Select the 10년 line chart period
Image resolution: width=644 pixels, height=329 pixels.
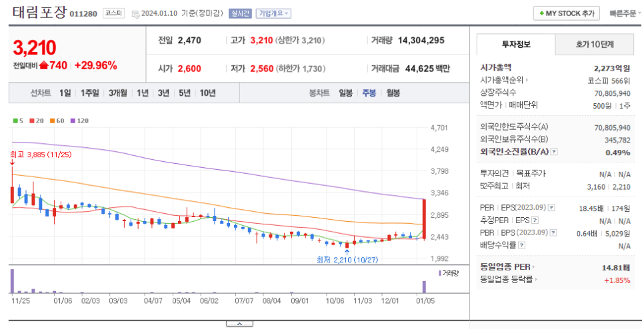(x=207, y=93)
